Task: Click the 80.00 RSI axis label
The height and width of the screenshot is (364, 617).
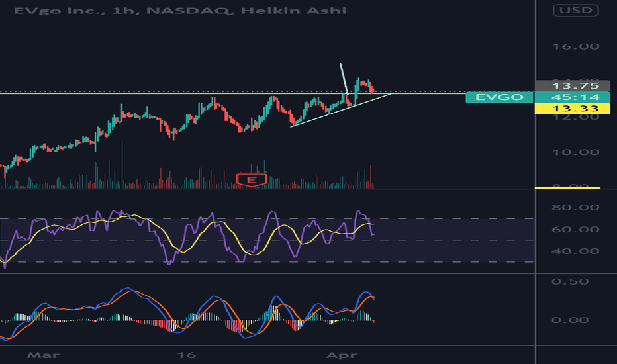Action: (x=575, y=207)
